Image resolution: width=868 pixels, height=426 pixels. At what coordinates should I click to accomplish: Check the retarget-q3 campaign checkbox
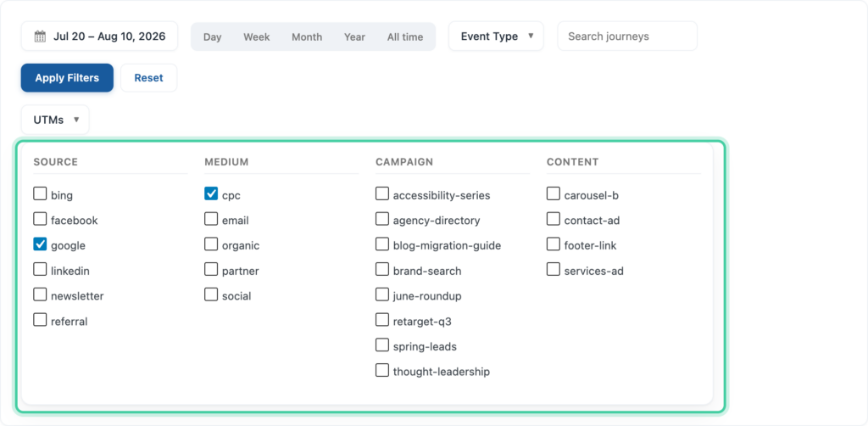tap(382, 320)
